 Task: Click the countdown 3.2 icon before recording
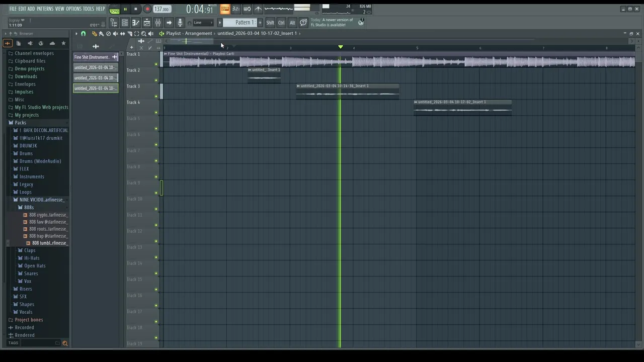coord(236,9)
